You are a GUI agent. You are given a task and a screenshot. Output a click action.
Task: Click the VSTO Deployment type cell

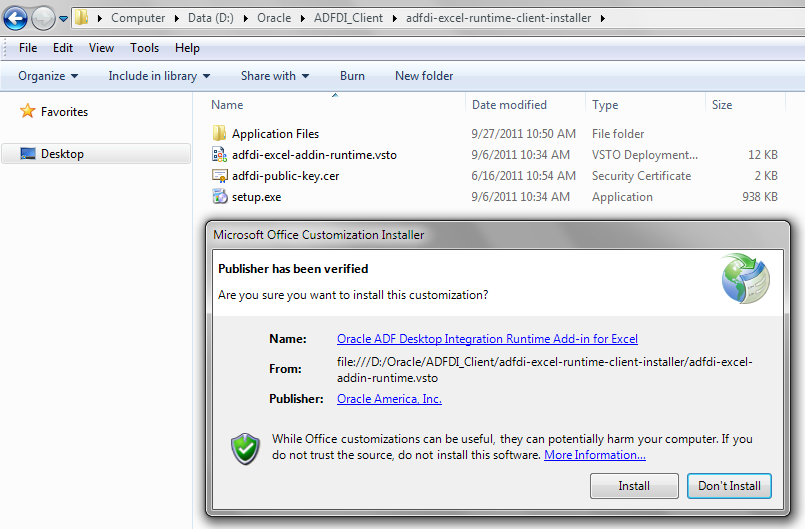click(645, 155)
